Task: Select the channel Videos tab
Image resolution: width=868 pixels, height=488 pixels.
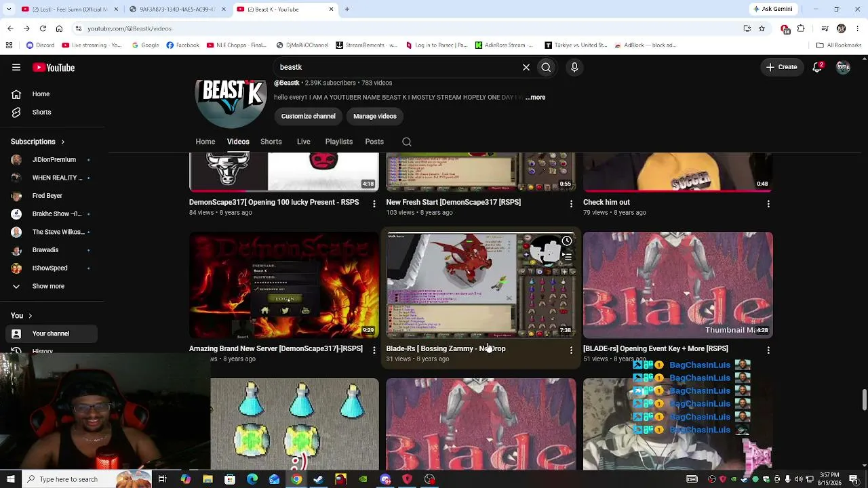Action: click(x=238, y=142)
